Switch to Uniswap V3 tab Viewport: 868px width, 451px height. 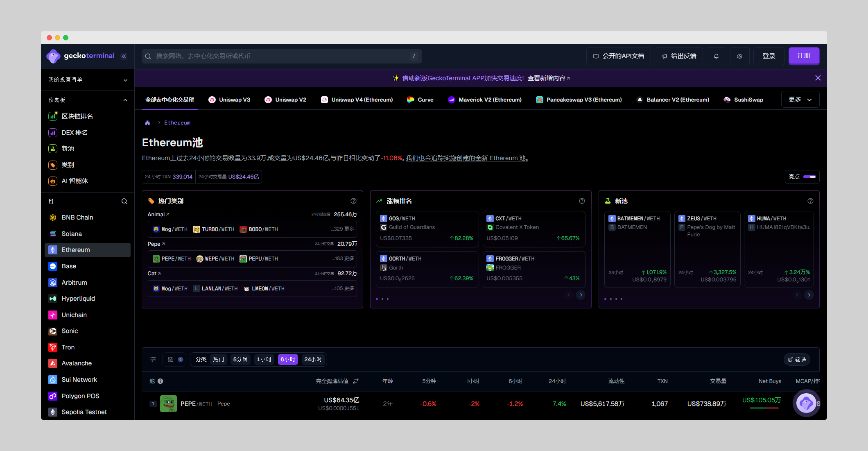pos(229,100)
